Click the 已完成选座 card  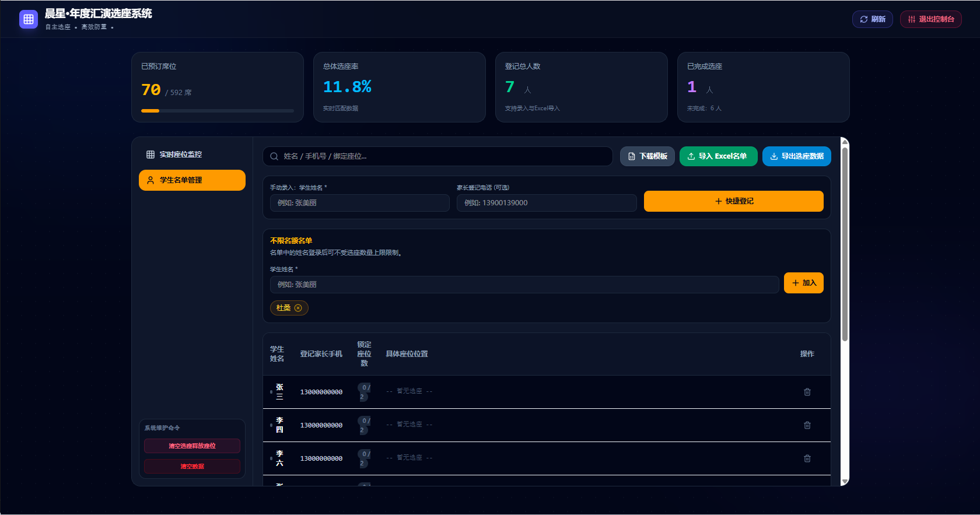(x=764, y=87)
